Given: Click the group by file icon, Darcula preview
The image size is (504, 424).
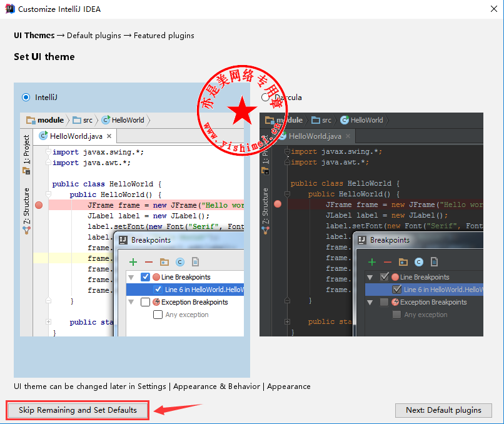Looking at the screenshot, I should 434,262.
